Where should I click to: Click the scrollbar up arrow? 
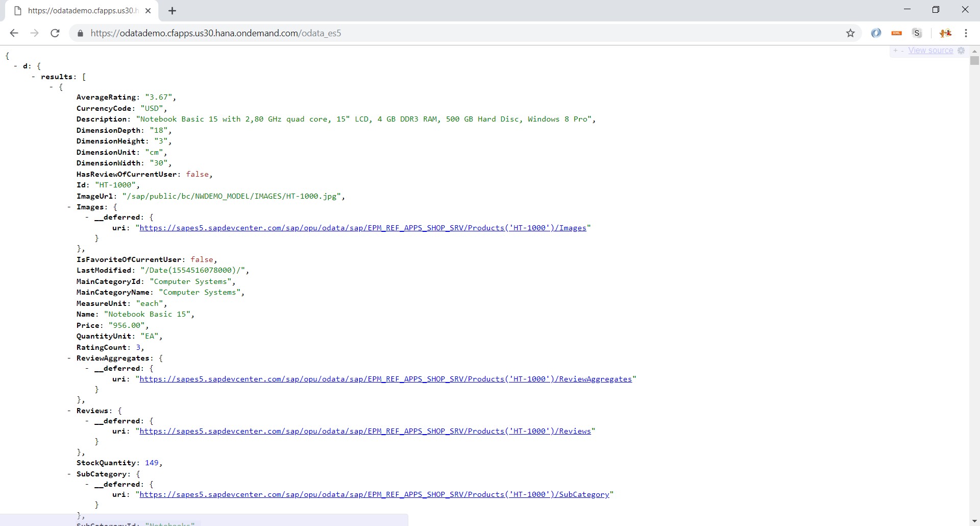click(x=974, y=51)
